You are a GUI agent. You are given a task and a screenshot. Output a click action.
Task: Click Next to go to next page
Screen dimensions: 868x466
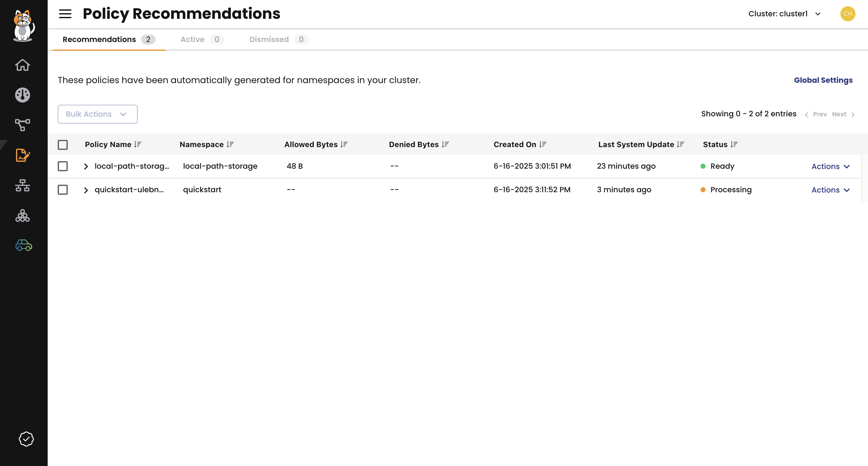point(839,114)
